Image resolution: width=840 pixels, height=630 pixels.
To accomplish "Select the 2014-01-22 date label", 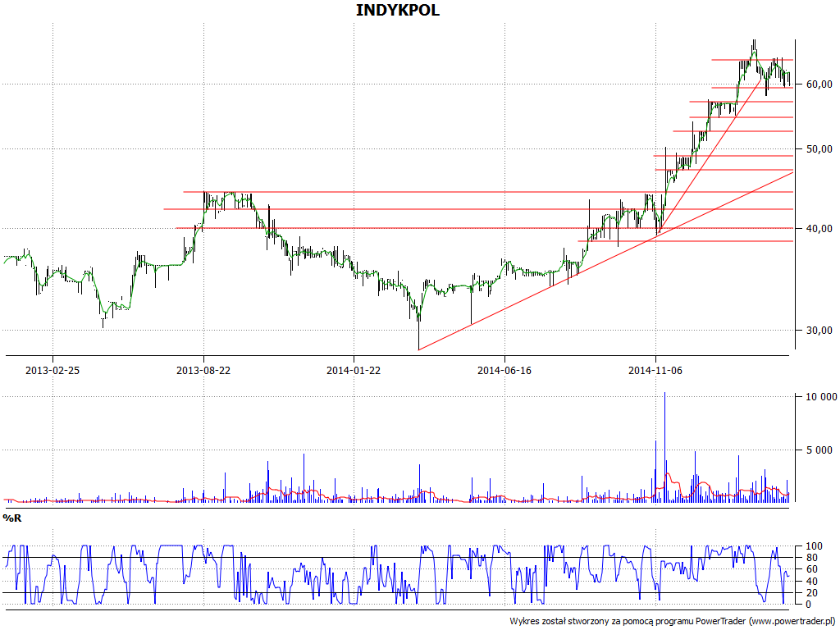I will click(x=354, y=370).
